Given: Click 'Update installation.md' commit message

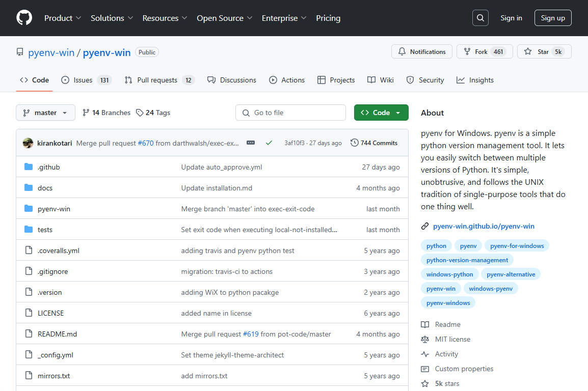Looking at the screenshot, I should 217,188.
